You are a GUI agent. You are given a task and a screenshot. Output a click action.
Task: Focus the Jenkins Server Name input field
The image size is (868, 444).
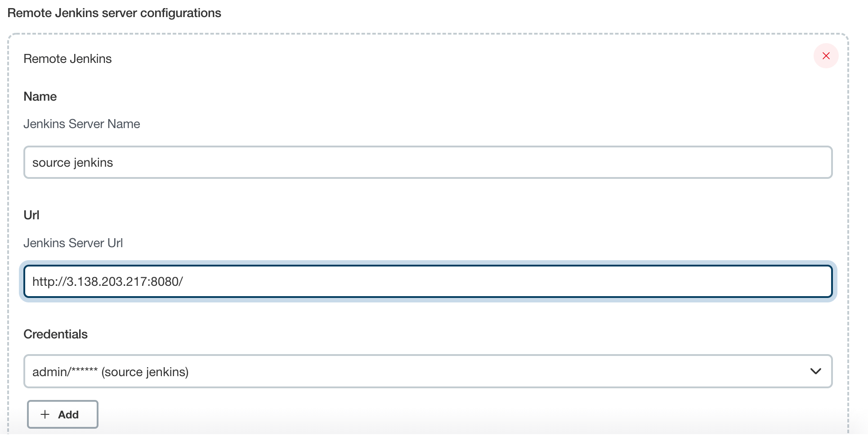[x=427, y=162]
